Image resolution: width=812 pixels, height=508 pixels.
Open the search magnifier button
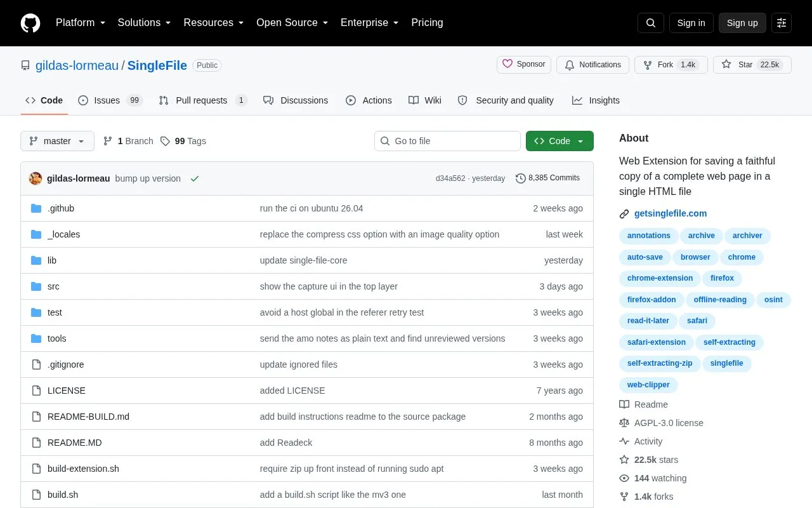point(651,23)
